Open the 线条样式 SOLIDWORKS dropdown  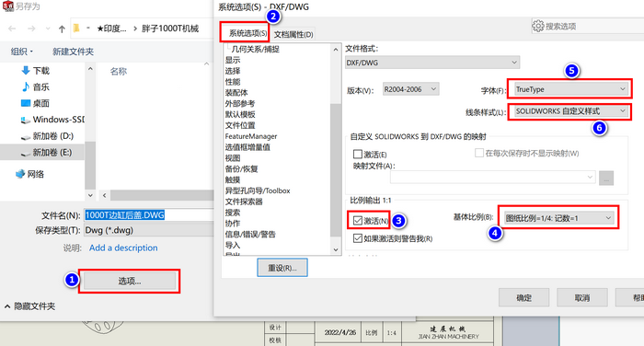point(570,111)
